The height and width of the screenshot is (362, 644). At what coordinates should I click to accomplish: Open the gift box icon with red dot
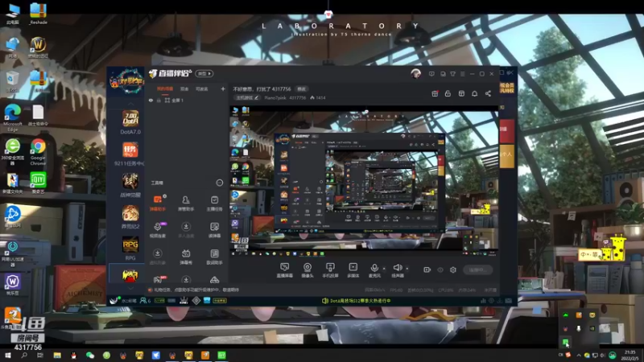(x=435, y=93)
